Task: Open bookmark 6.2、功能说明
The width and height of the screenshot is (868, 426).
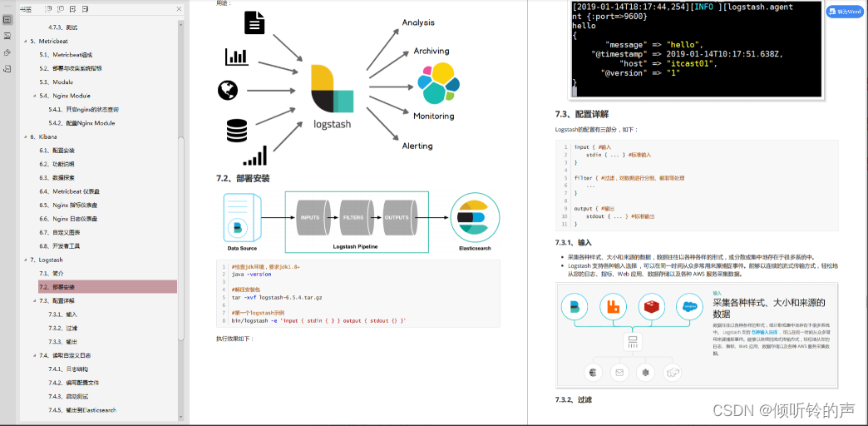Action: pos(57,164)
